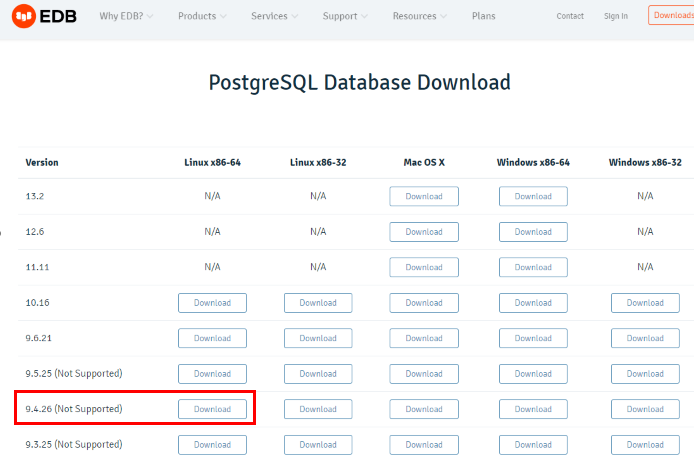Screen dimensions: 694x468
Task: Download 9.4.26 for Windows x86-64
Action: point(533,409)
